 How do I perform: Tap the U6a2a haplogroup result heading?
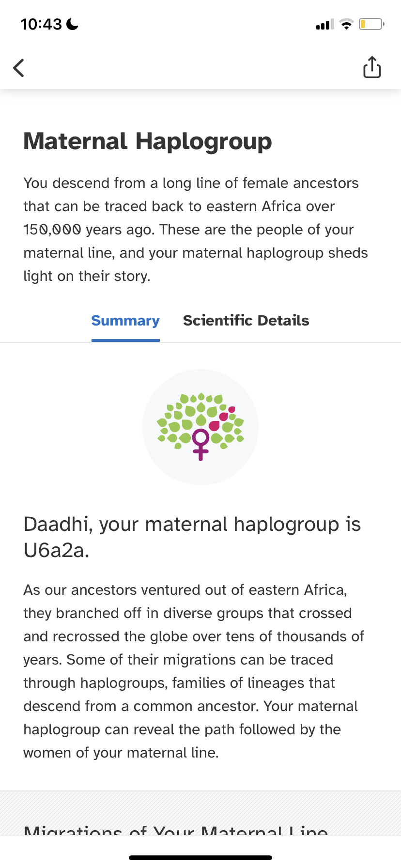[x=192, y=537]
